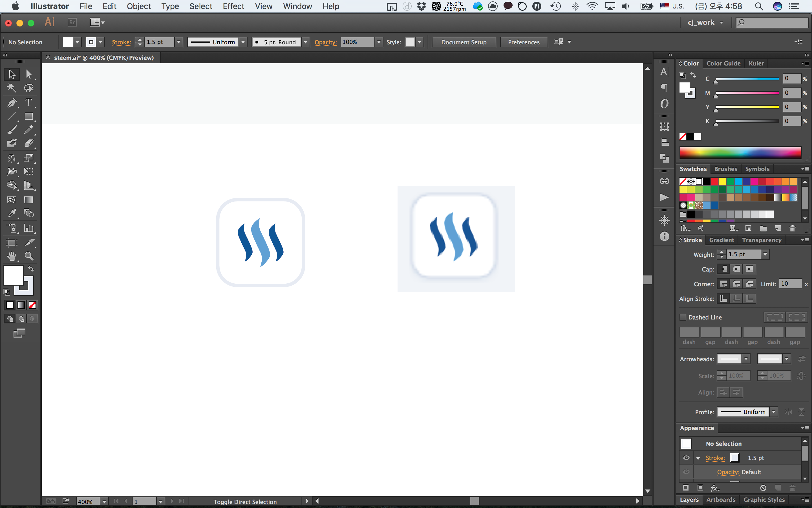The image size is (812, 508).
Task: Open Opacity link in control bar
Action: 325,42
